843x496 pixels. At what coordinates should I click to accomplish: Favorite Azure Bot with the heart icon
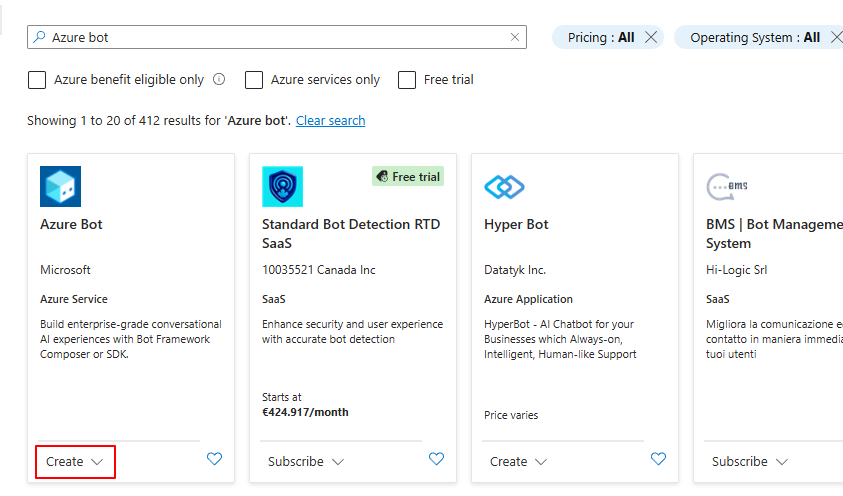pyautogui.click(x=215, y=458)
